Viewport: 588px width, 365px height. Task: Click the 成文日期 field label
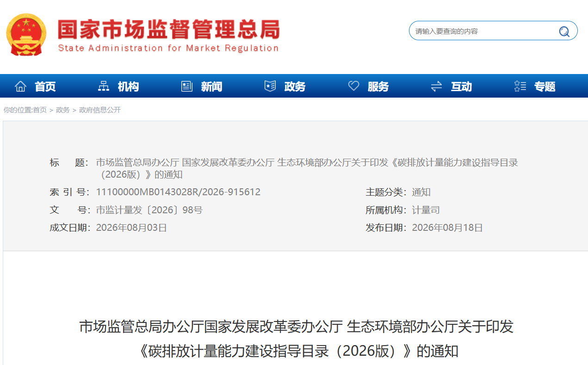pos(70,228)
